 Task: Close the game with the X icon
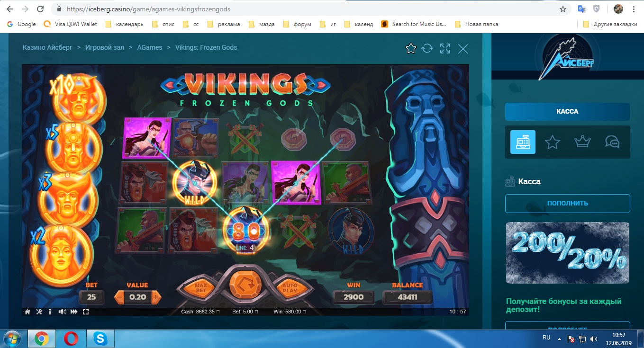click(x=463, y=48)
